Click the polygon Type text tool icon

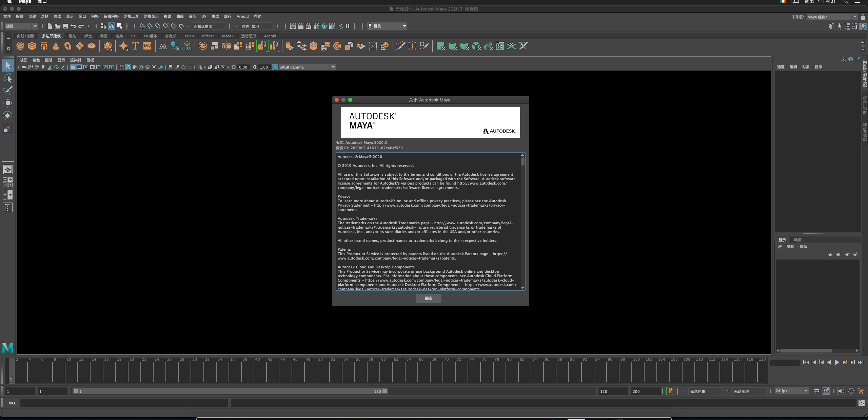point(135,46)
